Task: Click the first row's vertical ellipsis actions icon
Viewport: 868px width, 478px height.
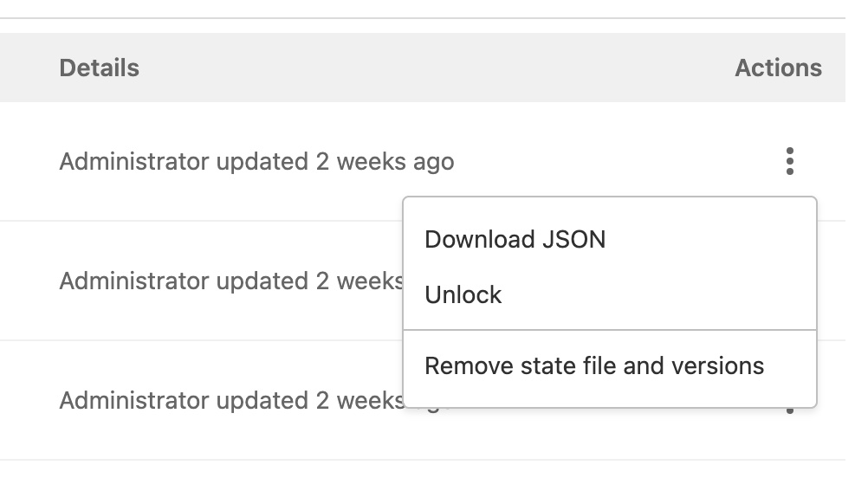Action: [x=789, y=161]
